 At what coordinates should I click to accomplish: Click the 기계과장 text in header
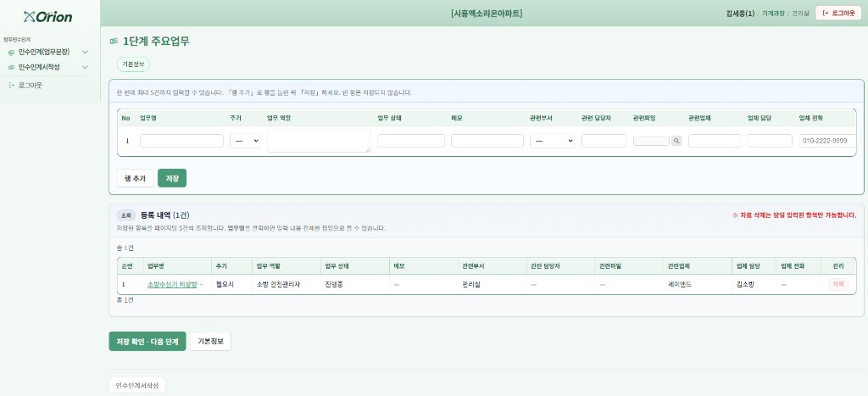point(772,13)
